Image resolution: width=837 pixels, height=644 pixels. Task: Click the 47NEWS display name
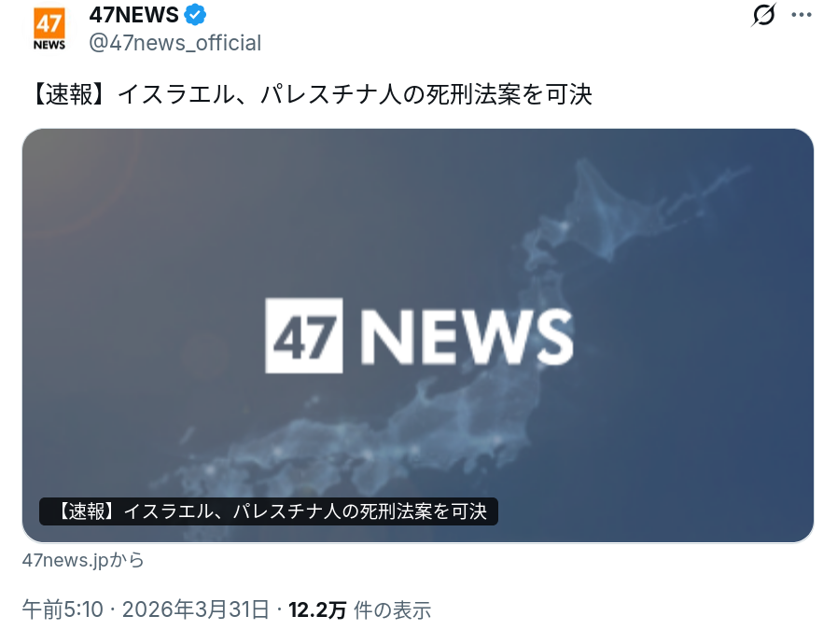[x=133, y=15]
